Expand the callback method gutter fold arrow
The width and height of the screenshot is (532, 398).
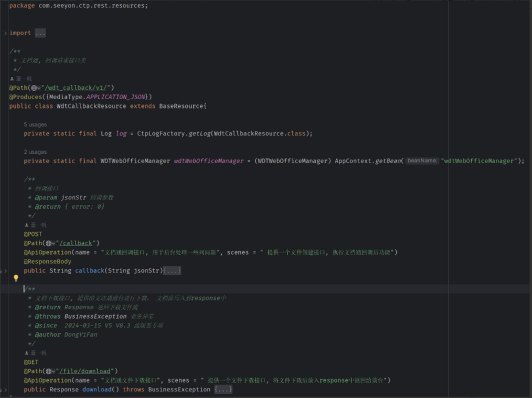coord(5,271)
